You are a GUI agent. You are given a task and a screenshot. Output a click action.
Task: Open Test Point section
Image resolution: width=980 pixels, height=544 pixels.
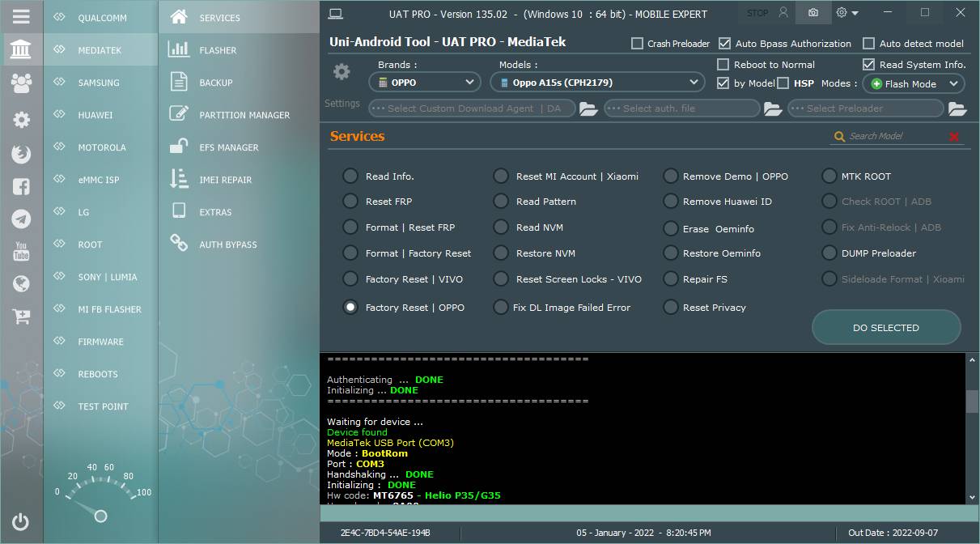point(100,406)
